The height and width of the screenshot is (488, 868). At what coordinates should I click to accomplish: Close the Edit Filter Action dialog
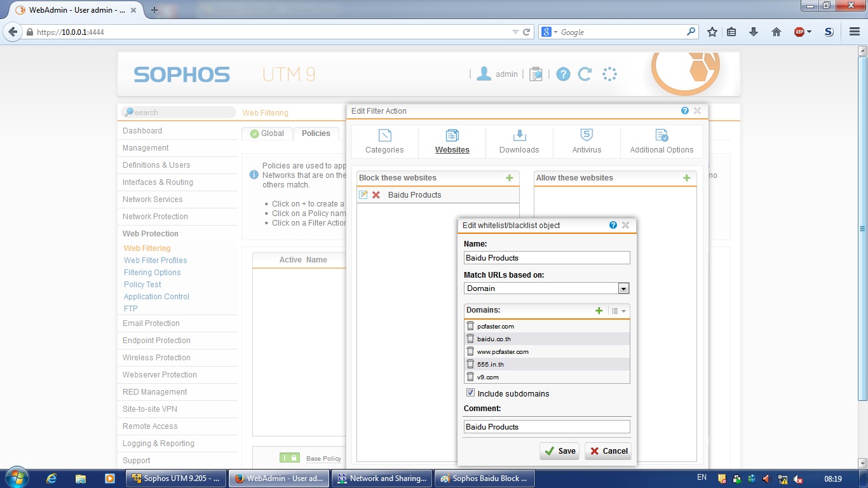697,111
